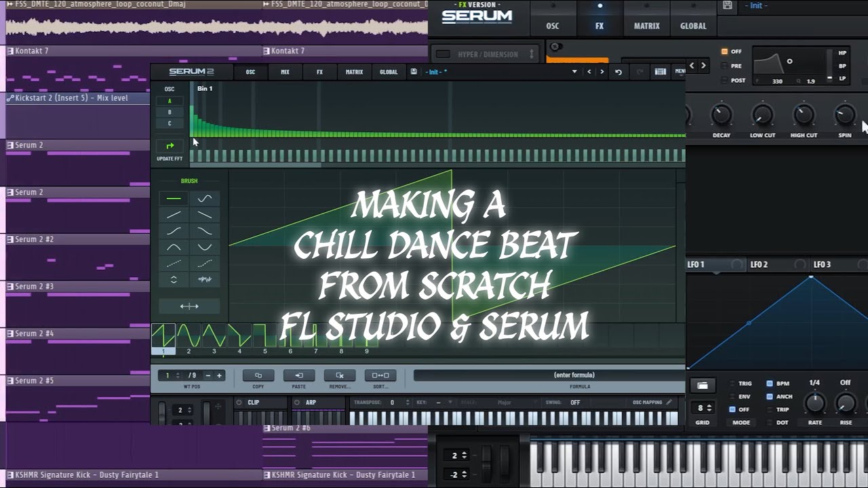Click the up/down chevrons brush icon
This screenshot has width=868, height=488.
click(x=174, y=280)
